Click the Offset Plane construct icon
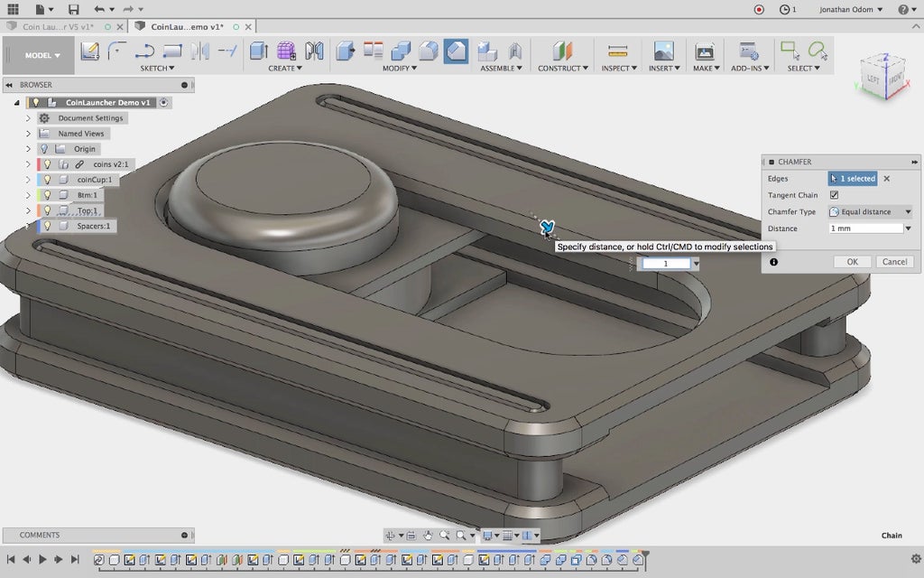 [562, 51]
